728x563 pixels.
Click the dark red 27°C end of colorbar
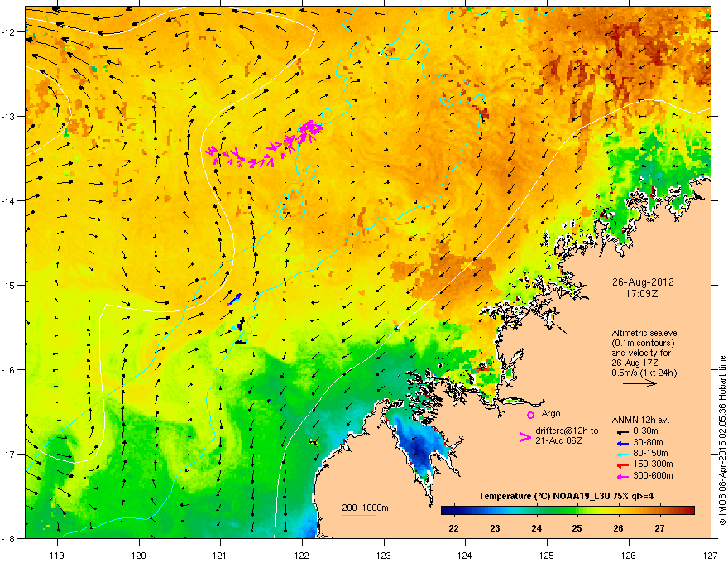tap(689, 511)
